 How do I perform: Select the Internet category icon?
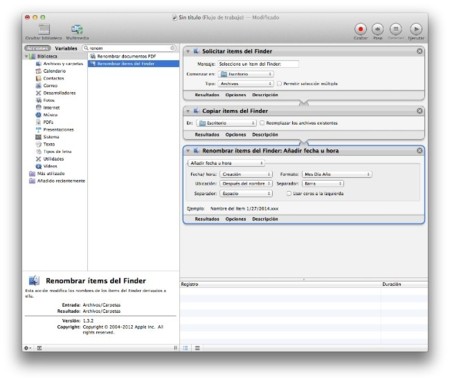point(38,108)
